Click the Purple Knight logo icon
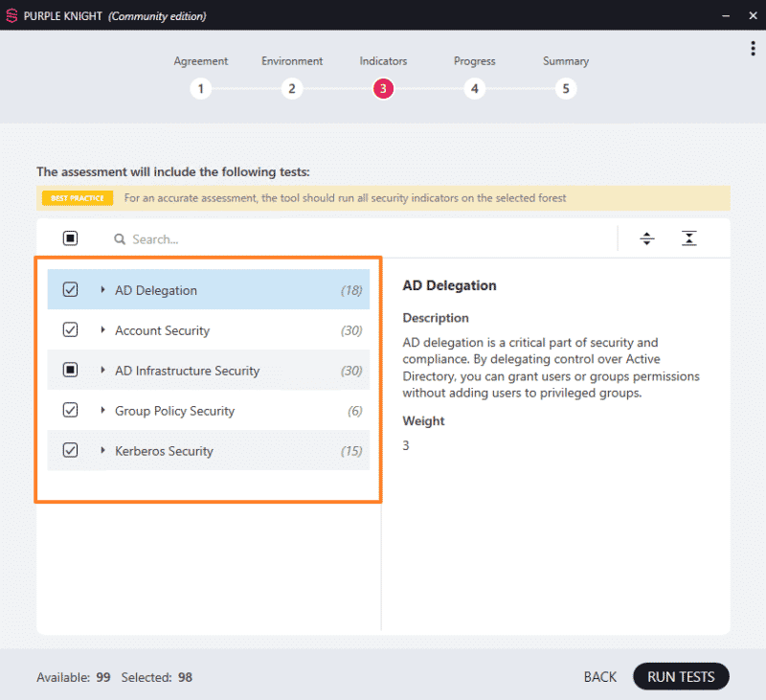The height and width of the screenshot is (700, 766). tap(11, 15)
